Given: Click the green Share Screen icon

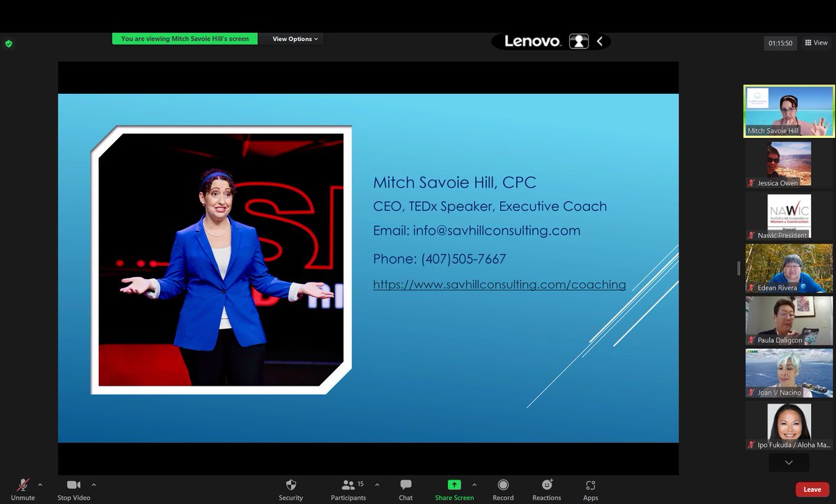Looking at the screenshot, I should tap(454, 485).
